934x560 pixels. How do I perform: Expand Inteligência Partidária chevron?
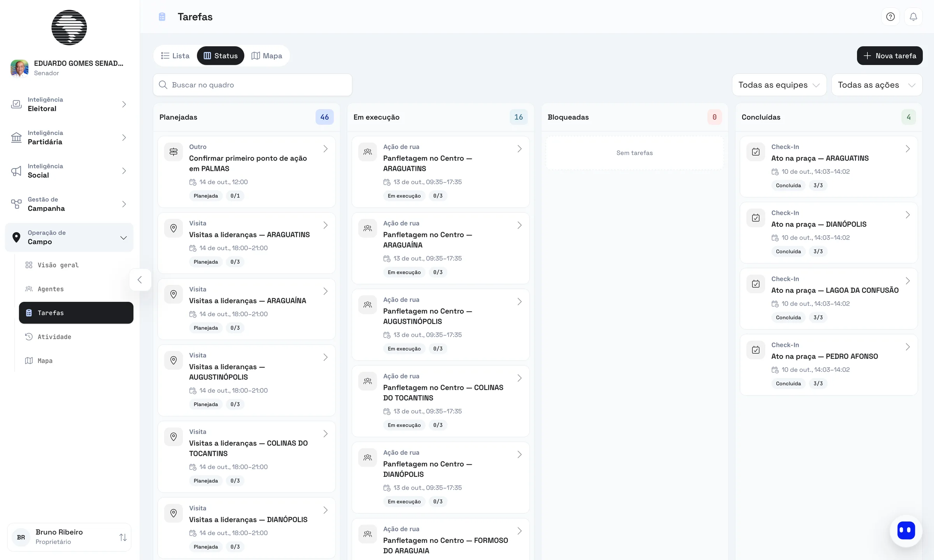click(x=124, y=137)
